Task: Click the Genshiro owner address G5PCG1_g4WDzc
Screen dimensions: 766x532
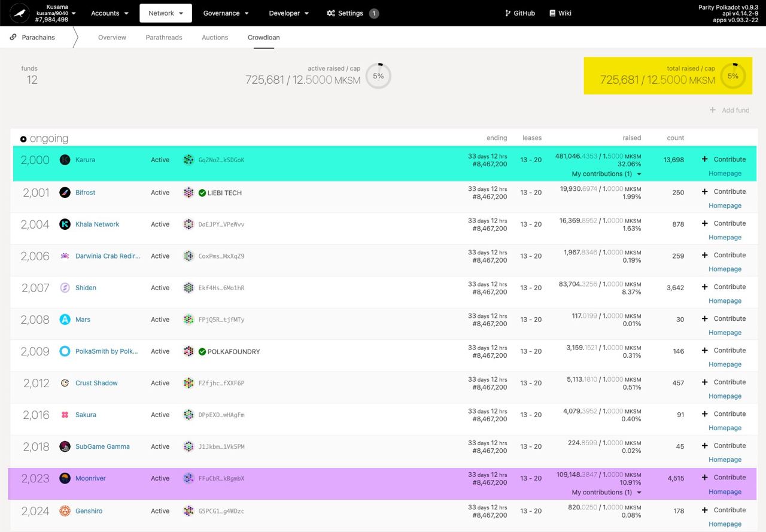Action: pos(221,511)
